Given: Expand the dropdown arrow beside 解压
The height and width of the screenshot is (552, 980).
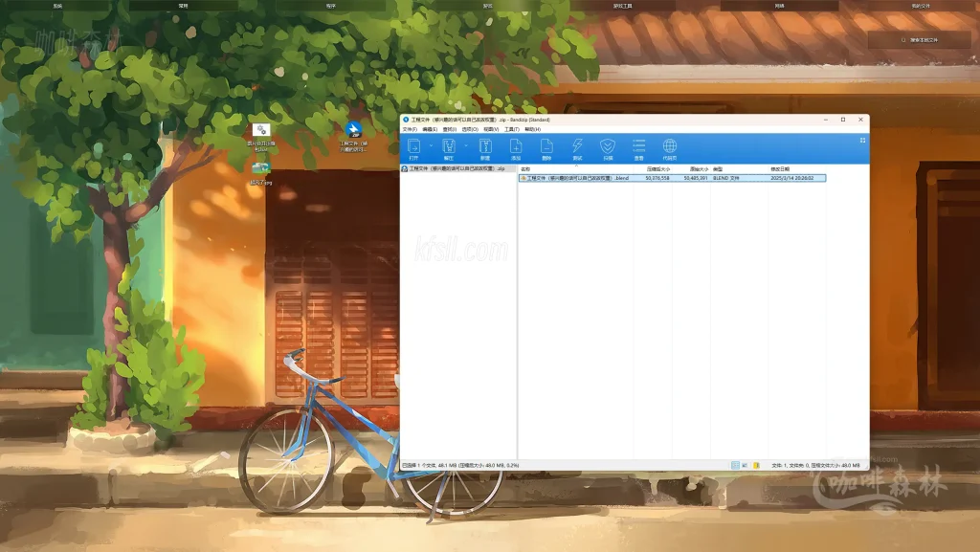Looking at the screenshot, I should pyautogui.click(x=466, y=146).
